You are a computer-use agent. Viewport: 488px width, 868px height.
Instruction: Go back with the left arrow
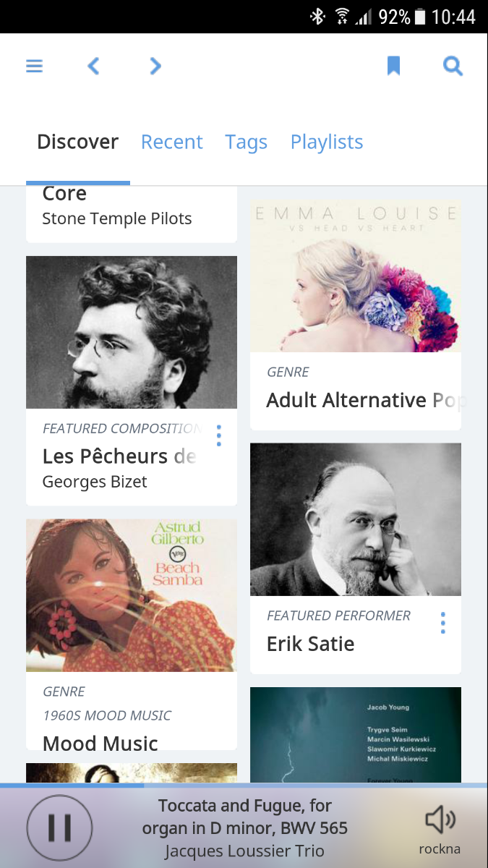[93, 67]
